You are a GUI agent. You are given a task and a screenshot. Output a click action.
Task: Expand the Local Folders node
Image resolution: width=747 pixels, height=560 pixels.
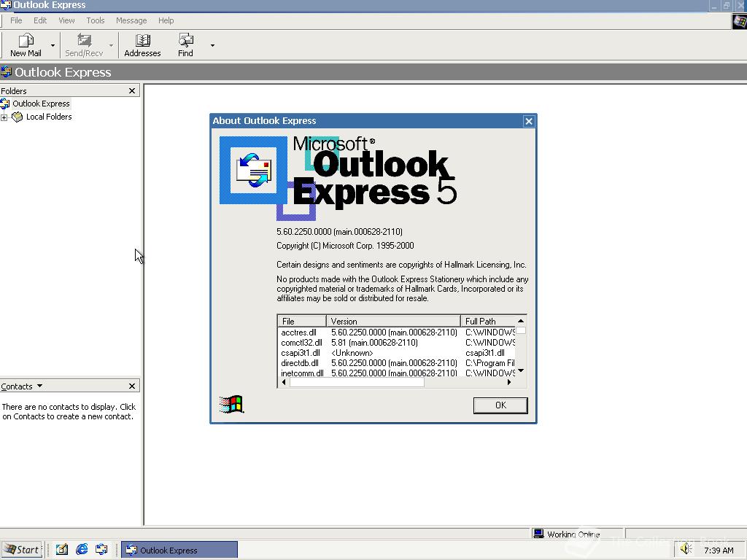[4, 117]
